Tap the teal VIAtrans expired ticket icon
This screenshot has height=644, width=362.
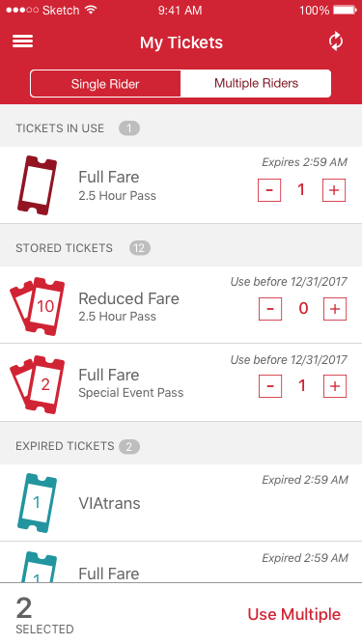(x=37, y=503)
